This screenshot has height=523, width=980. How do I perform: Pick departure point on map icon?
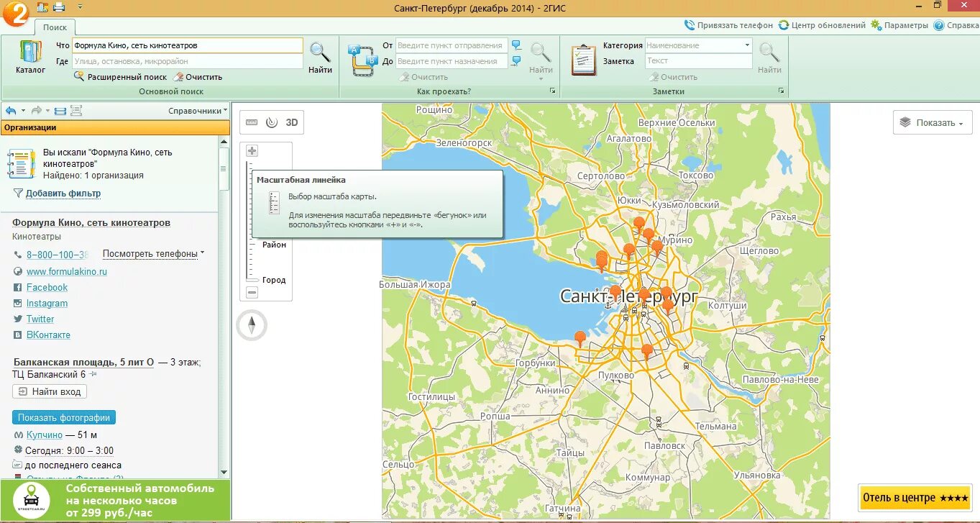click(516, 45)
